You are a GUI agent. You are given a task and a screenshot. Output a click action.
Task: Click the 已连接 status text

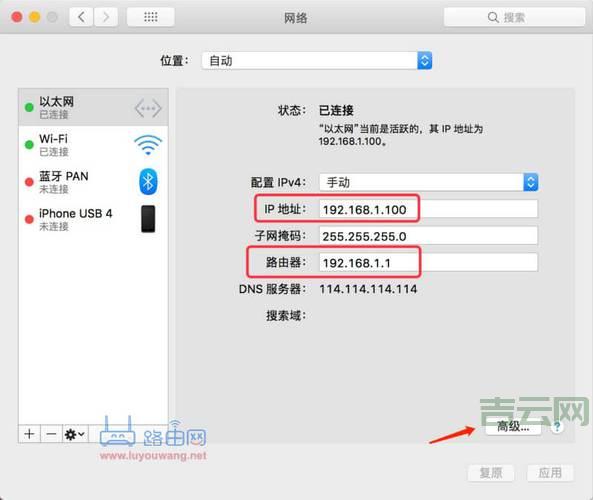tap(336, 110)
